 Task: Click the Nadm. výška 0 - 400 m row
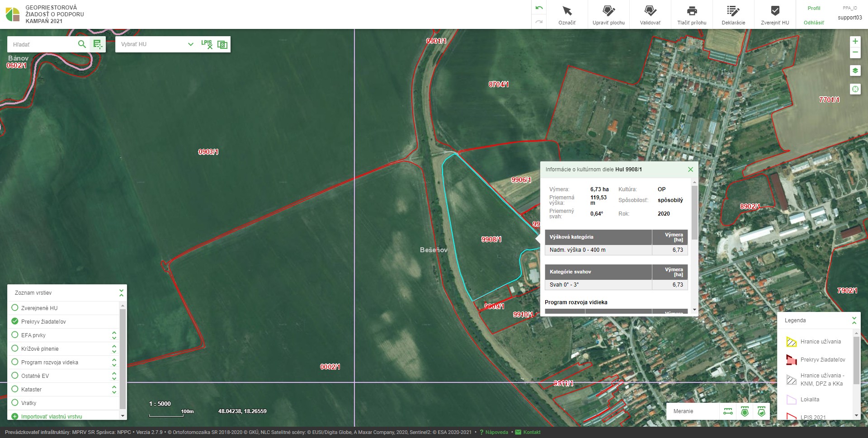[616, 250]
